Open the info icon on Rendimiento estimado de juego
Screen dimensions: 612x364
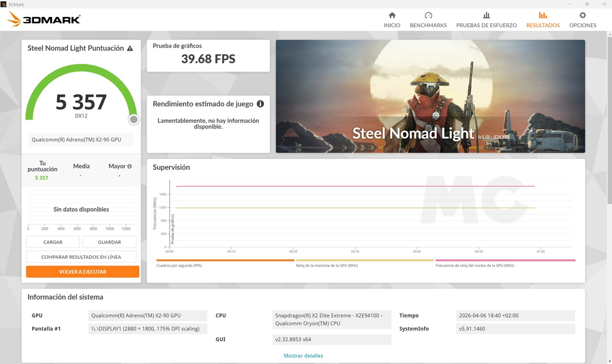[260, 104]
